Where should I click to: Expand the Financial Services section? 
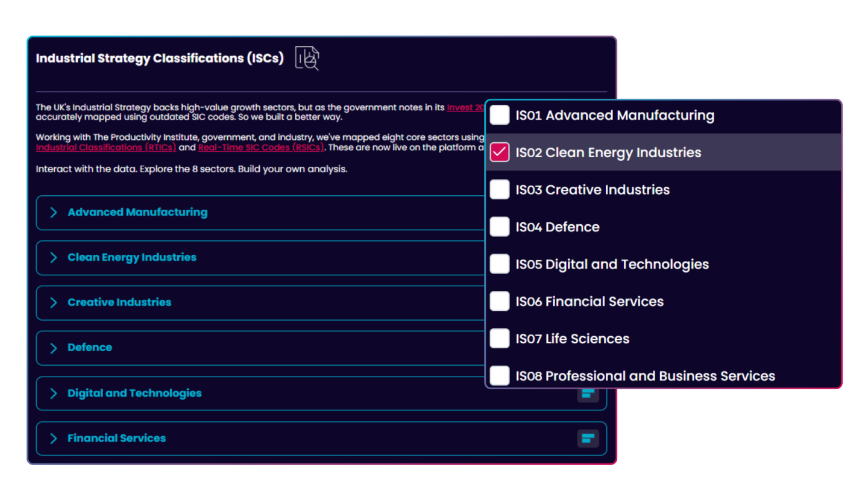pyautogui.click(x=116, y=438)
